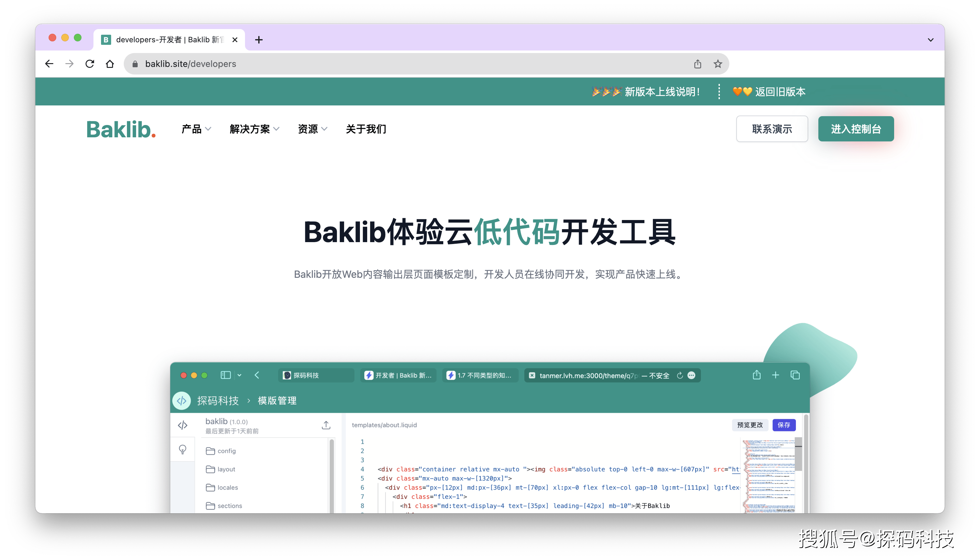Image resolution: width=980 pixels, height=560 pixels.
Task: Click the browser reload icon
Action: (x=90, y=64)
